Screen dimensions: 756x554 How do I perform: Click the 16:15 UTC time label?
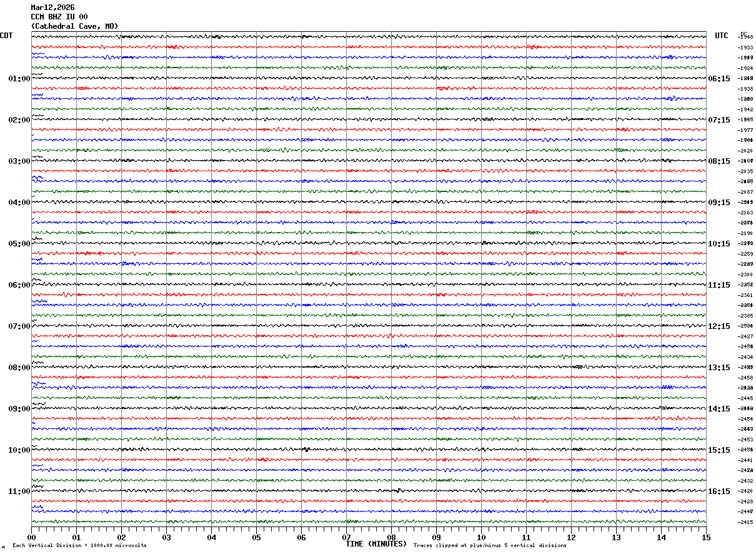click(x=719, y=491)
